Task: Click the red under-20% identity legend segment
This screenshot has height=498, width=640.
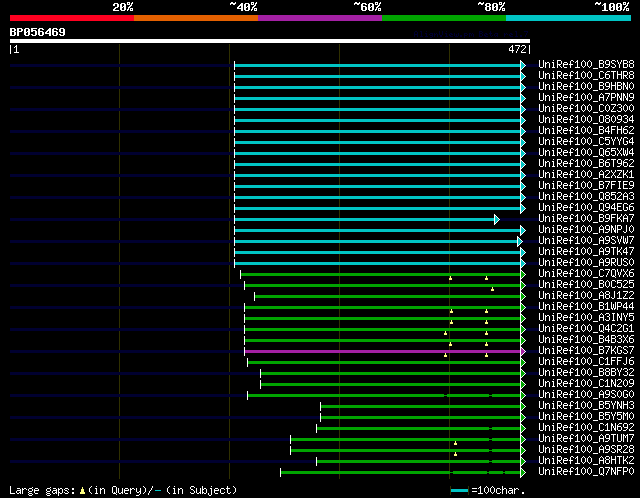Action: [72, 18]
